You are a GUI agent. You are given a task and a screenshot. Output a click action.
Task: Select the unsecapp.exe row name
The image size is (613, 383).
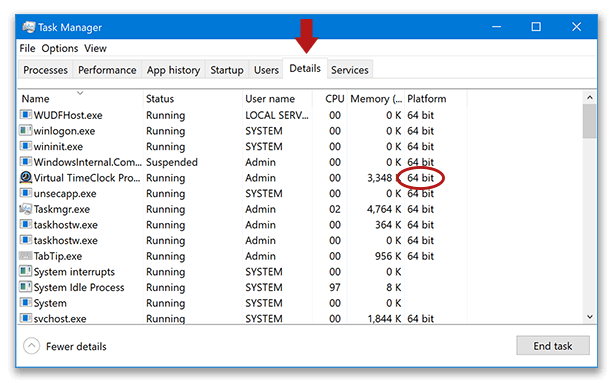(65, 194)
